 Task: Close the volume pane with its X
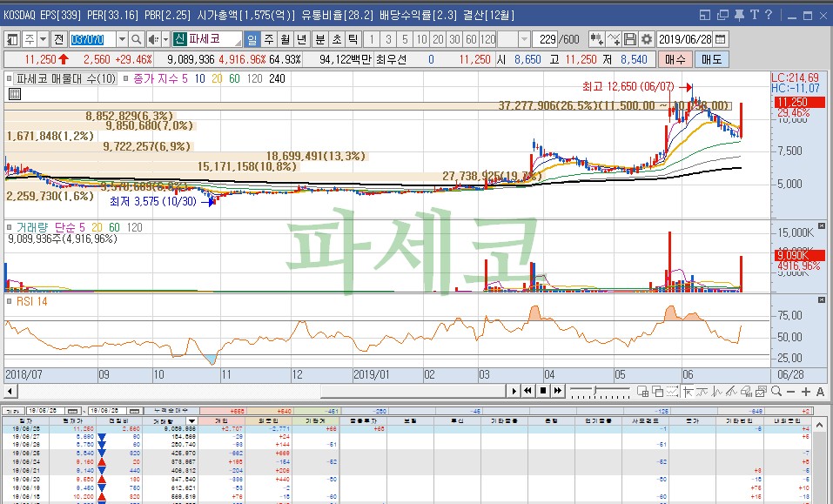pyautogui.click(x=822, y=225)
